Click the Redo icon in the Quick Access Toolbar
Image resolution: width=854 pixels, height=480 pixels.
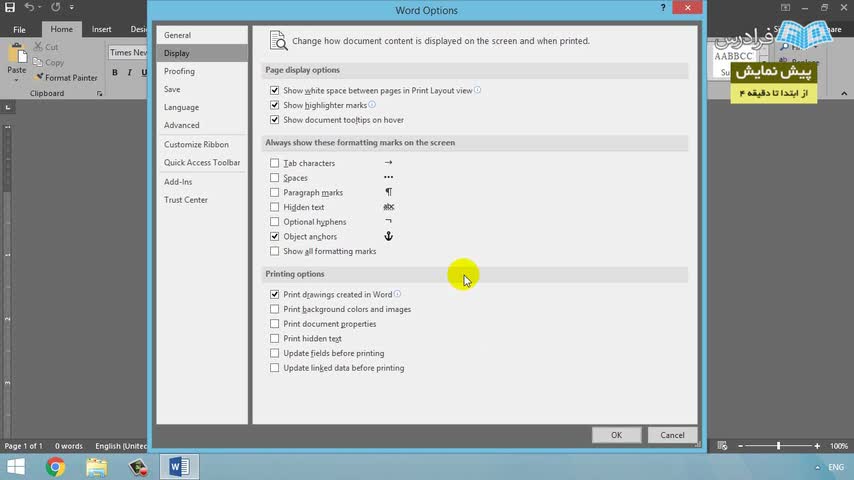point(56,7)
